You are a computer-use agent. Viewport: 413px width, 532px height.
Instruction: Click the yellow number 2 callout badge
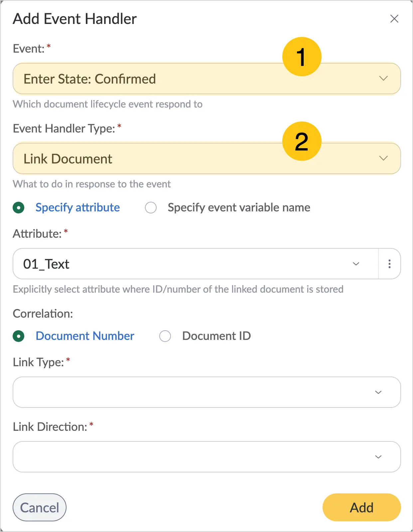click(302, 141)
